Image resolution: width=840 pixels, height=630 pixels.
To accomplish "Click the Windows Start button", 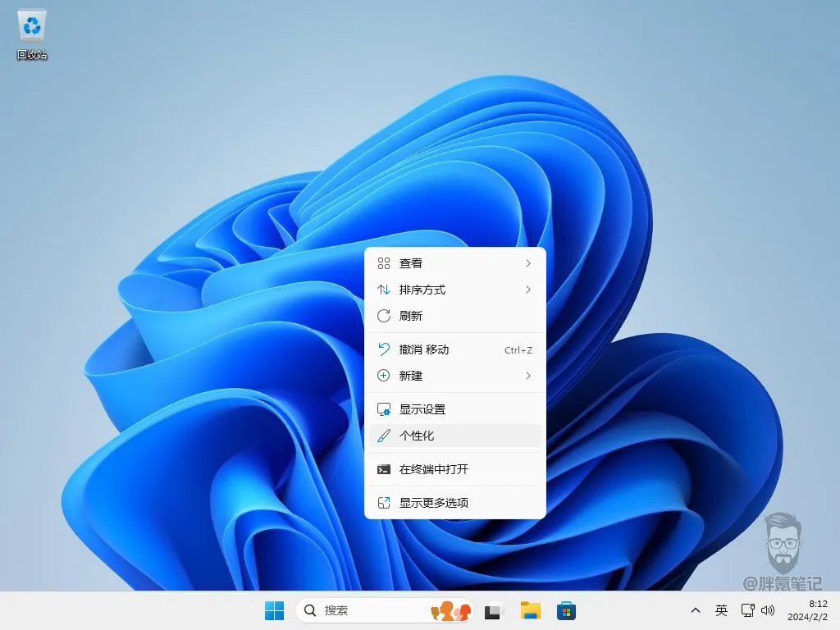I will click(x=274, y=610).
